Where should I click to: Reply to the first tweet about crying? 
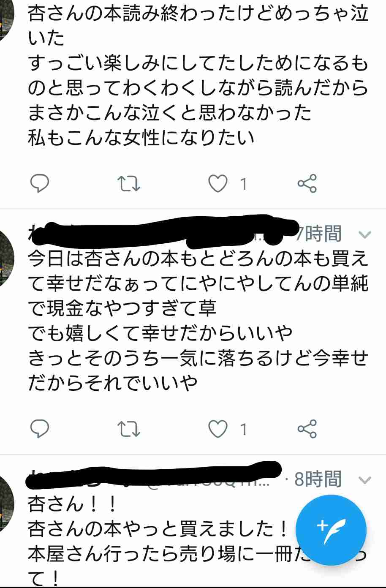coord(40,184)
